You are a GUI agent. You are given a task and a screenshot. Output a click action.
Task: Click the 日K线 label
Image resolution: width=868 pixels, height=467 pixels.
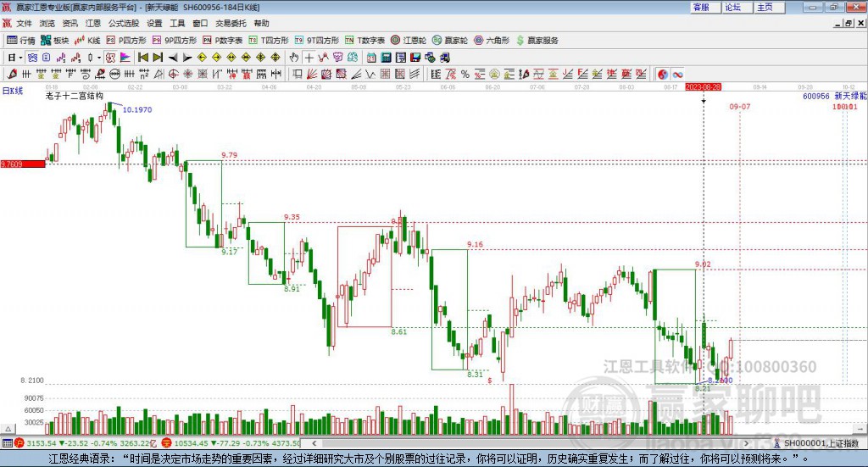12,91
